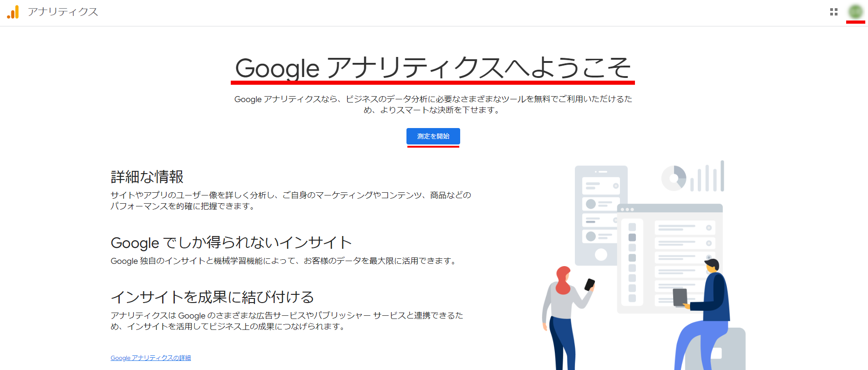Click the intro paragraph under welcome heading
The width and height of the screenshot is (868, 370).
pyautogui.click(x=433, y=104)
